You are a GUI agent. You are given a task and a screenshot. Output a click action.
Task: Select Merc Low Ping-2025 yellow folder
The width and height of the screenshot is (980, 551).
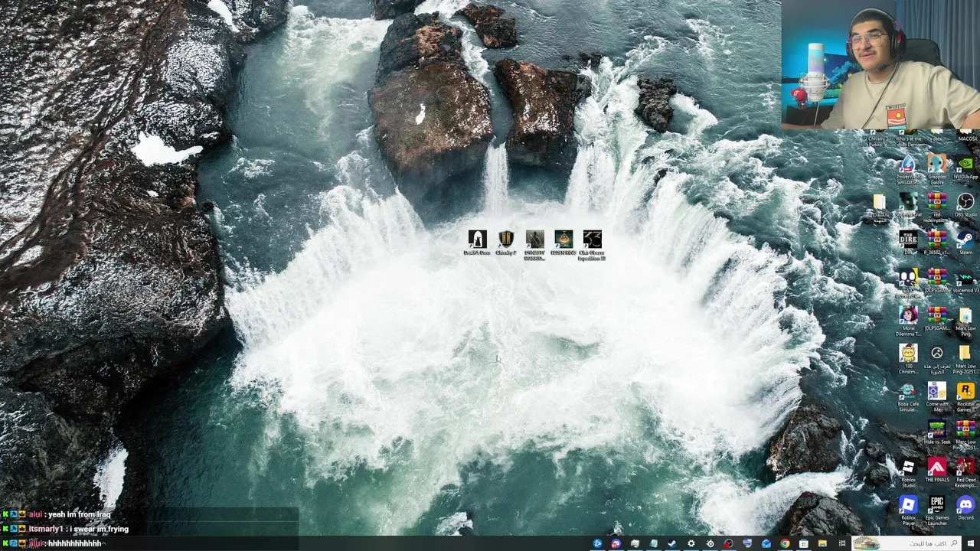pos(965,360)
